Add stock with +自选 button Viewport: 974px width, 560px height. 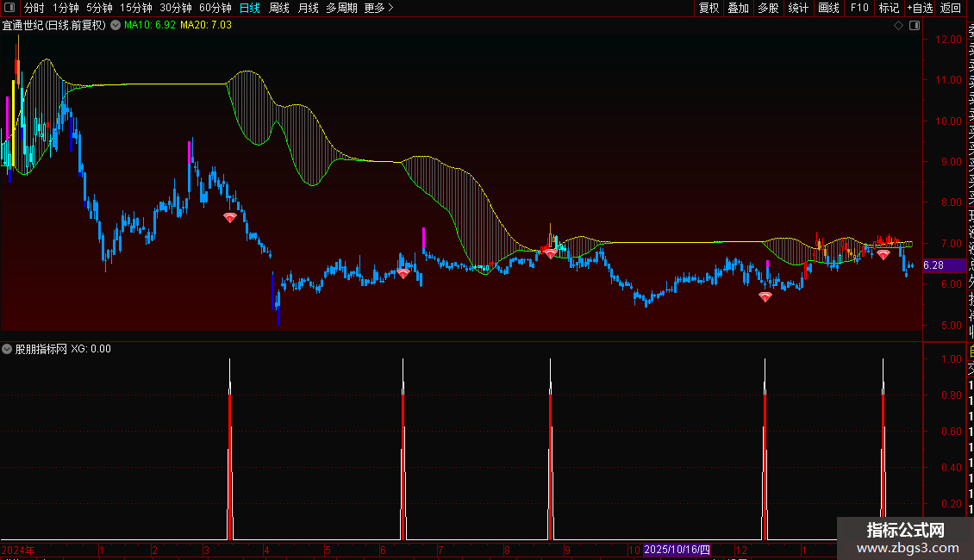click(920, 8)
